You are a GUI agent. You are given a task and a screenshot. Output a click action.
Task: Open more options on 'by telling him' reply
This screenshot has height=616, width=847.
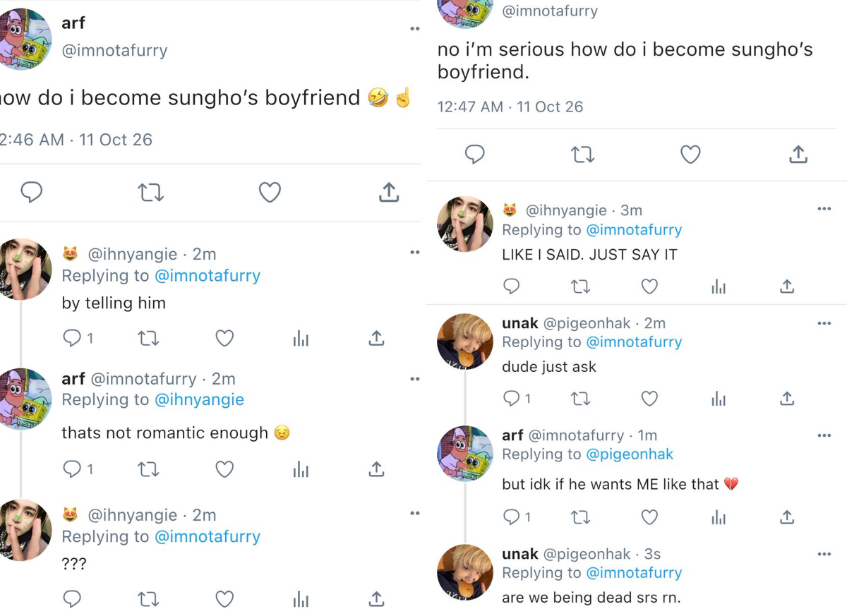coord(414,252)
